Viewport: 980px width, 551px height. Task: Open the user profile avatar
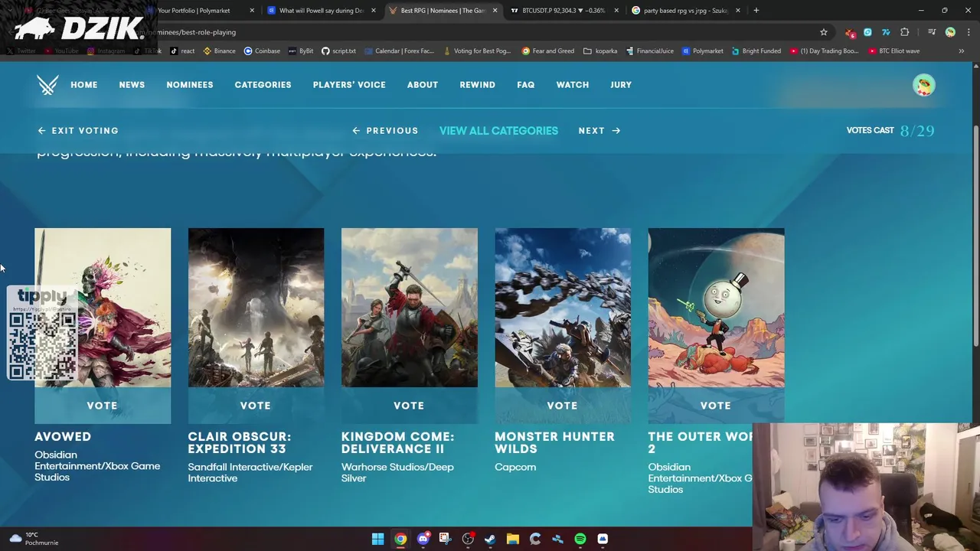(x=924, y=85)
